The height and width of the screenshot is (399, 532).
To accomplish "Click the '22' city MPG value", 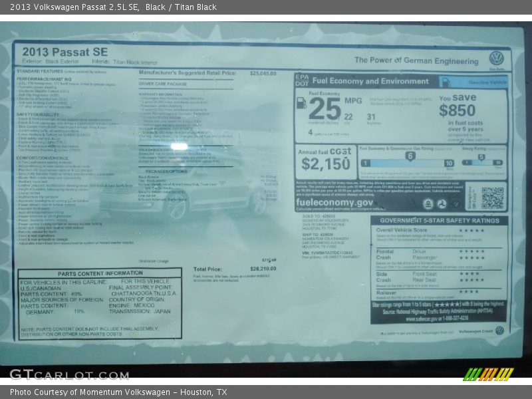I will coord(348,117).
